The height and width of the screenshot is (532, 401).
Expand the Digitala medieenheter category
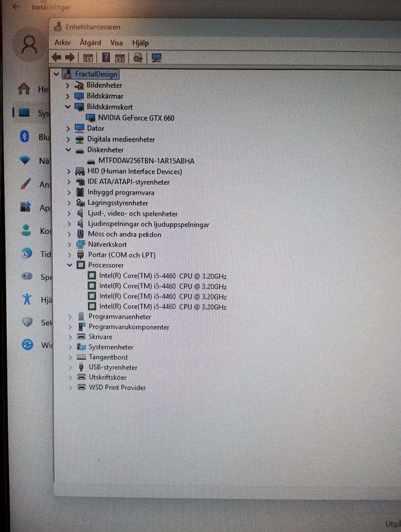click(68, 140)
